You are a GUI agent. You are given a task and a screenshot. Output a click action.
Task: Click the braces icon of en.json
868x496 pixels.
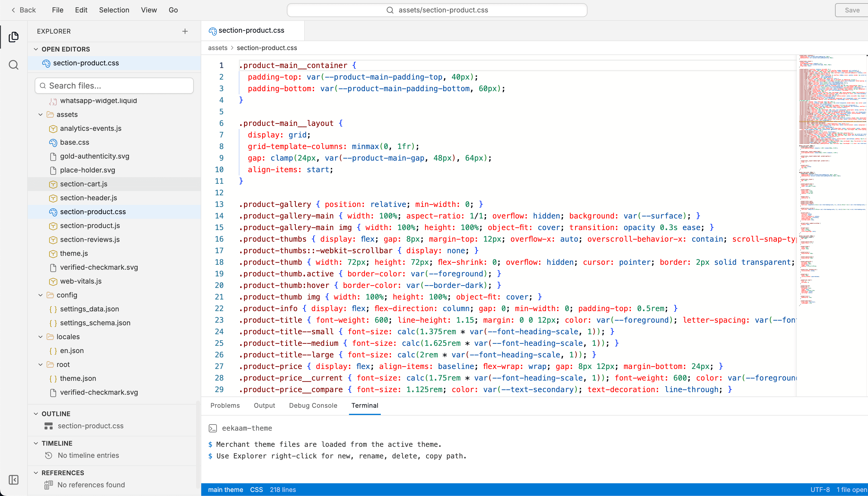53,351
